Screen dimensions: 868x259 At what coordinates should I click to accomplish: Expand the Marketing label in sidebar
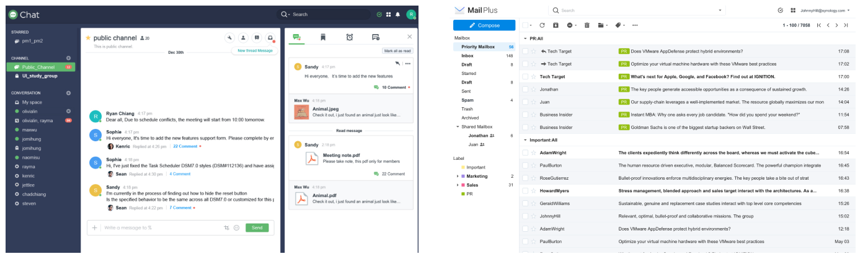click(458, 176)
